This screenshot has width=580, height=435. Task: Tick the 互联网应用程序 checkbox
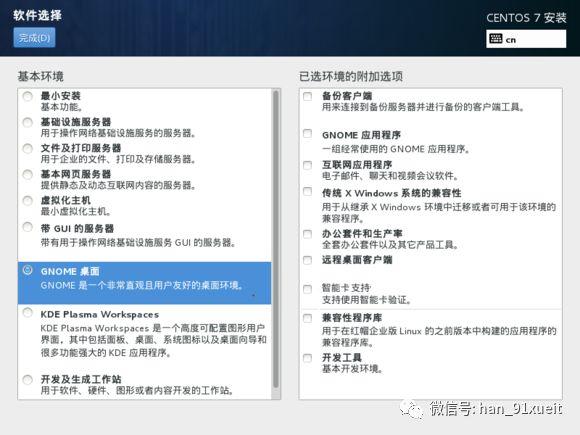pos(307,165)
